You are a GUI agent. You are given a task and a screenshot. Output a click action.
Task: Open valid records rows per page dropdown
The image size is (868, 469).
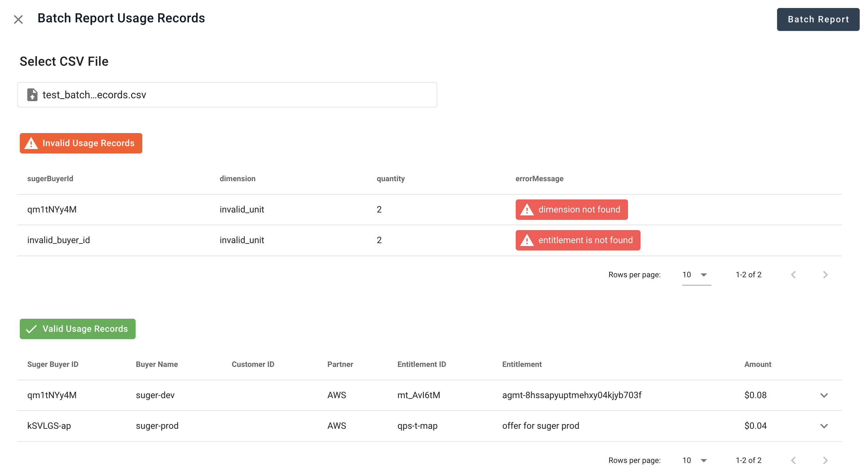(x=696, y=460)
